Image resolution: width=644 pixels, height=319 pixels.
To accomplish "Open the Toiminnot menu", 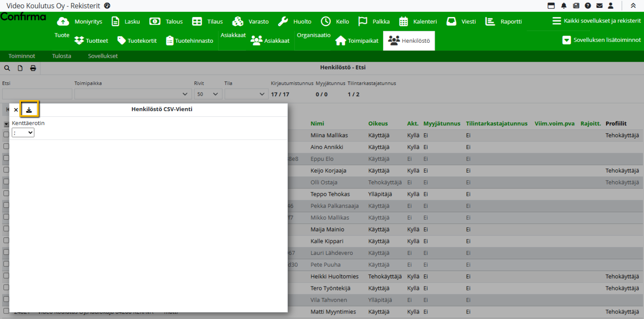I will click(22, 56).
